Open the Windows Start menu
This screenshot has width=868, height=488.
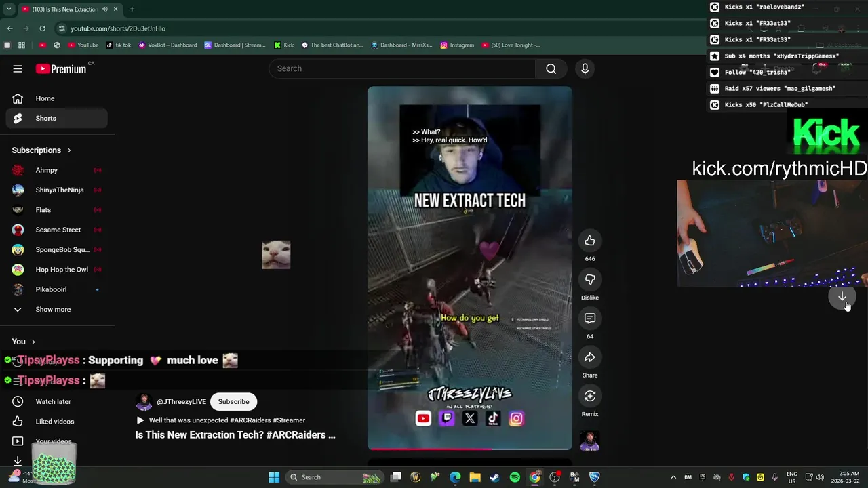tap(274, 477)
